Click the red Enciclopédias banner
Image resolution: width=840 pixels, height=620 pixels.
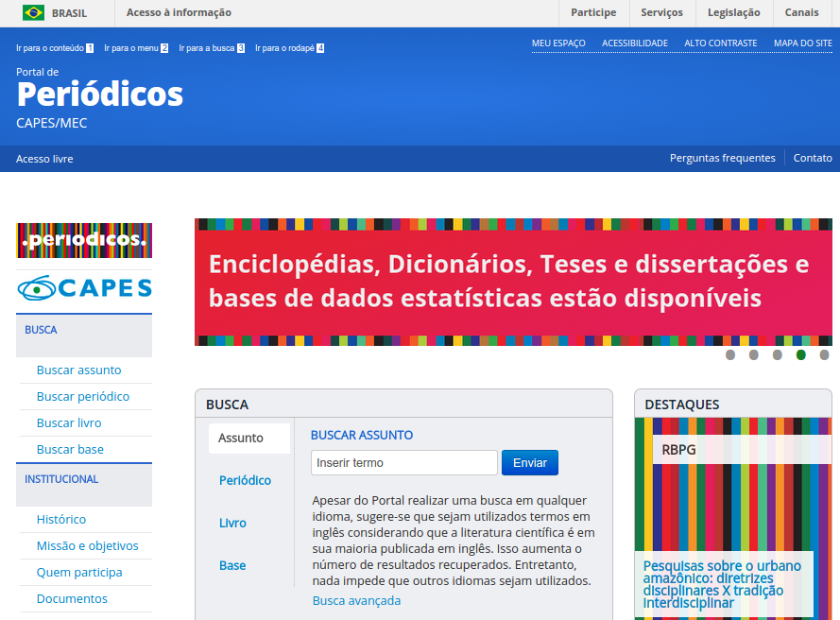[513, 282]
